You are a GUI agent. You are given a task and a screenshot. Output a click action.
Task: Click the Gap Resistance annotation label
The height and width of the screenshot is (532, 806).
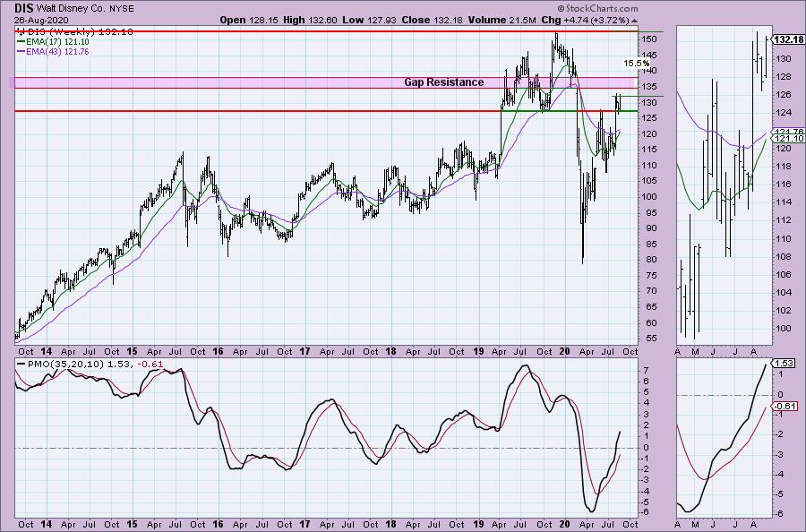pyautogui.click(x=443, y=82)
